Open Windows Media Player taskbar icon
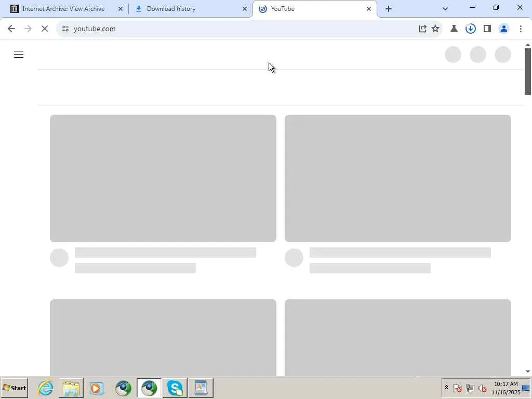Image resolution: width=532 pixels, height=399 pixels. point(96,388)
